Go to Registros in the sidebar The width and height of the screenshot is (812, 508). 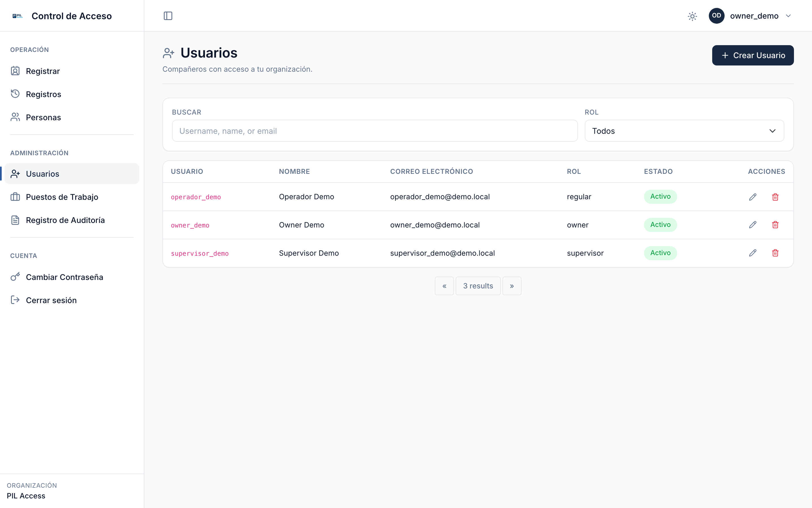[x=72, y=94]
